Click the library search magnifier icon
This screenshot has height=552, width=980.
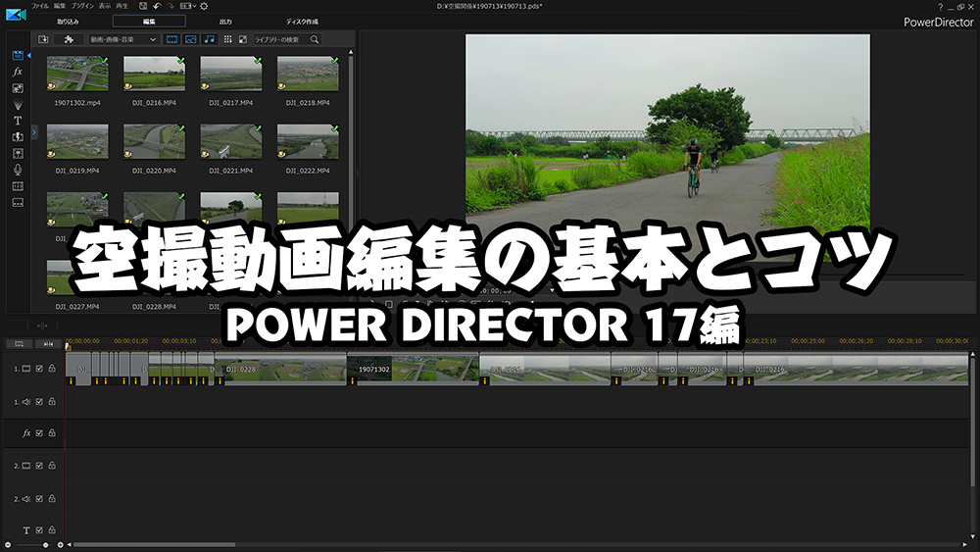[x=315, y=39]
